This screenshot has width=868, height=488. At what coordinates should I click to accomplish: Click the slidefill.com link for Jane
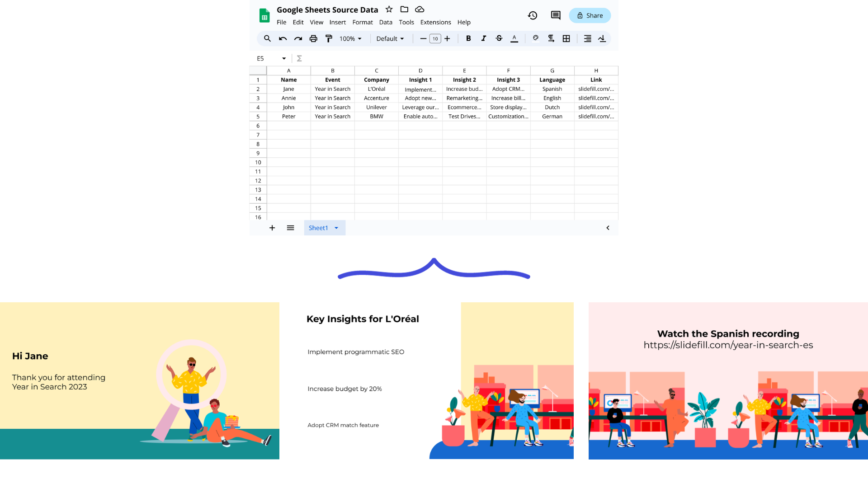(595, 89)
